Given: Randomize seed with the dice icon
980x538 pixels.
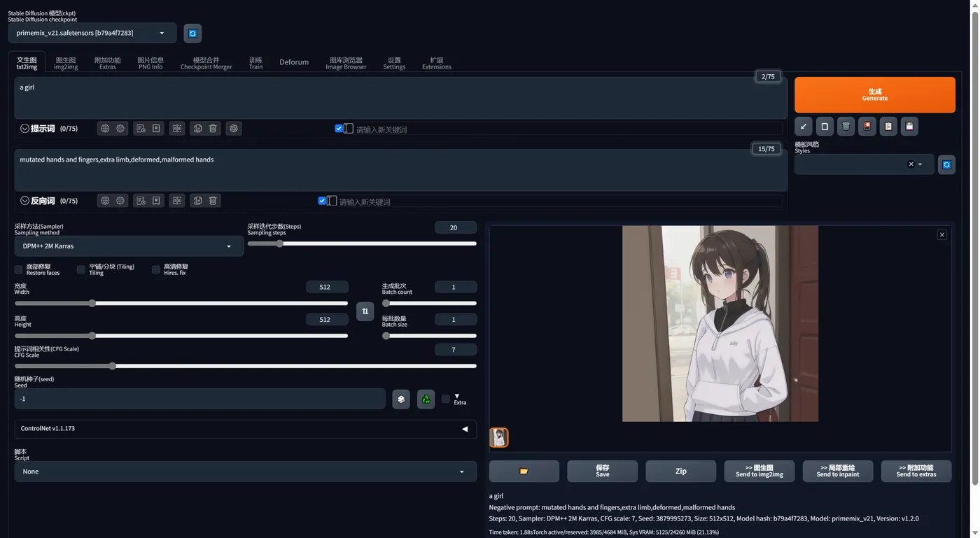Looking at the screenshot, I should [x=401, y=399].
